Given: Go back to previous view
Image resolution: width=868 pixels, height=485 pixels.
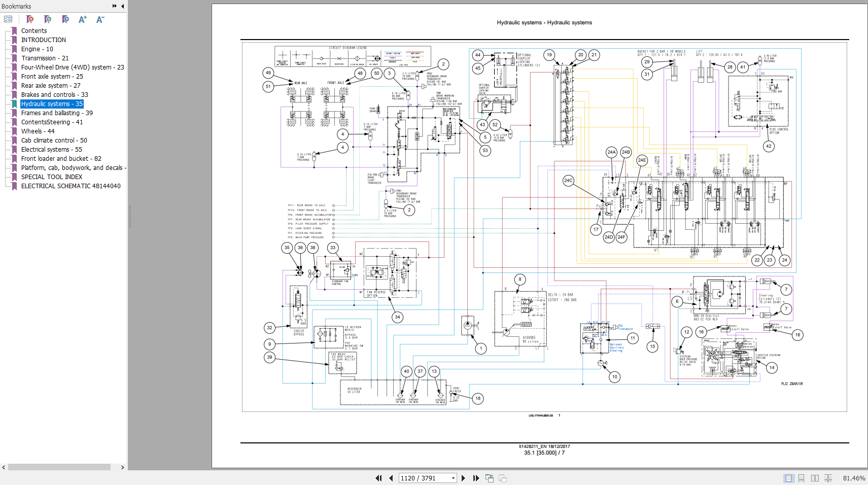Looking at the screenshot, I should coord(490,478).
